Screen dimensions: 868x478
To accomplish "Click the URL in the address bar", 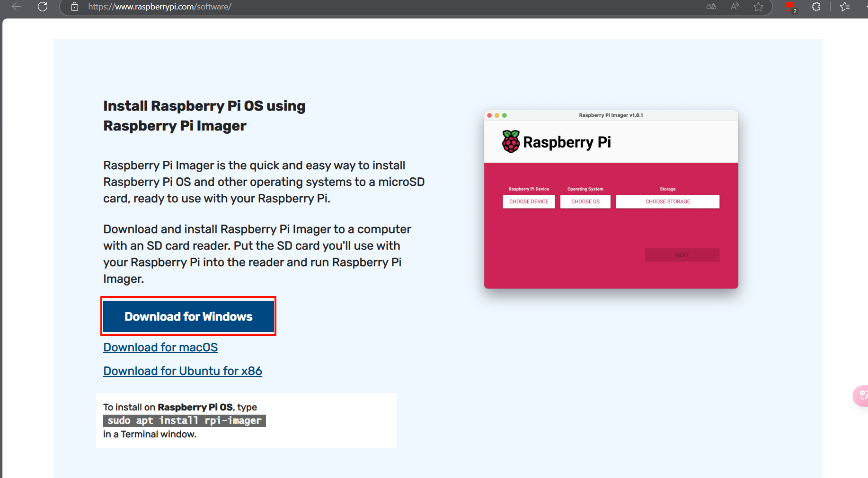I will (159, 7).
